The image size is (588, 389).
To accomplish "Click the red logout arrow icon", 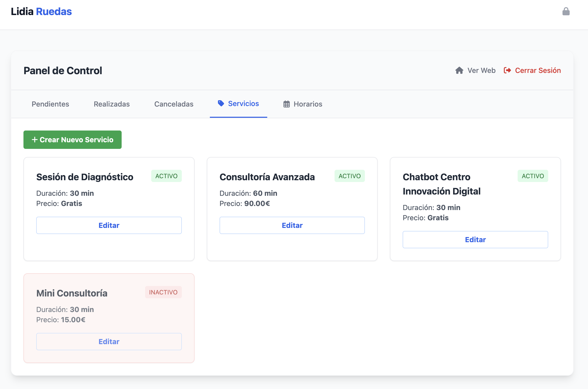I will coord(507,70).
